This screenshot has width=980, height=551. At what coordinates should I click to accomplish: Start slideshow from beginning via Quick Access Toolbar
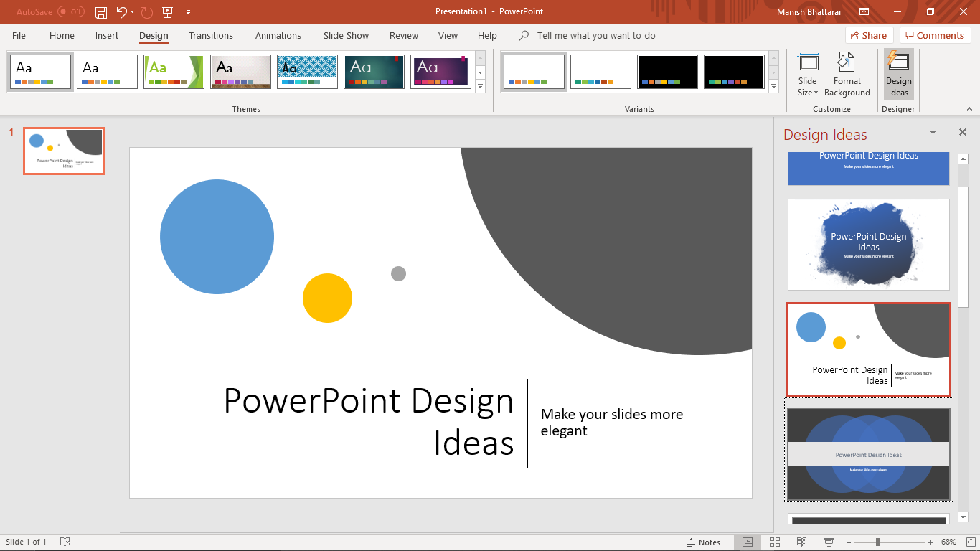168,12
